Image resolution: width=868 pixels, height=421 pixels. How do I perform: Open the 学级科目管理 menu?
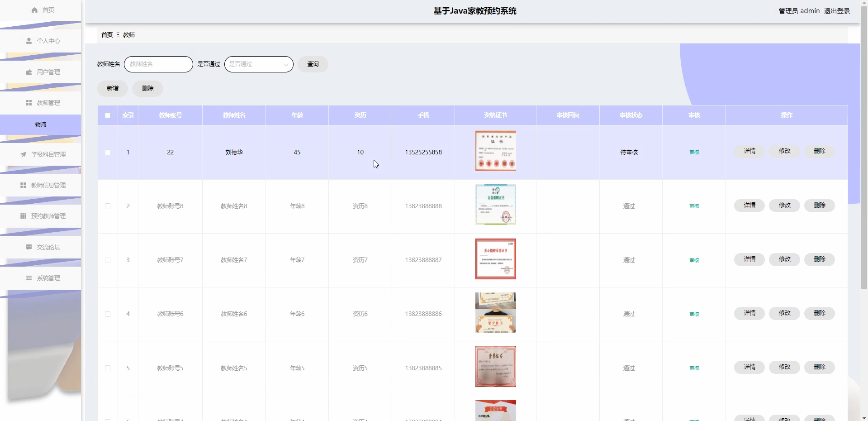(41, 154)
